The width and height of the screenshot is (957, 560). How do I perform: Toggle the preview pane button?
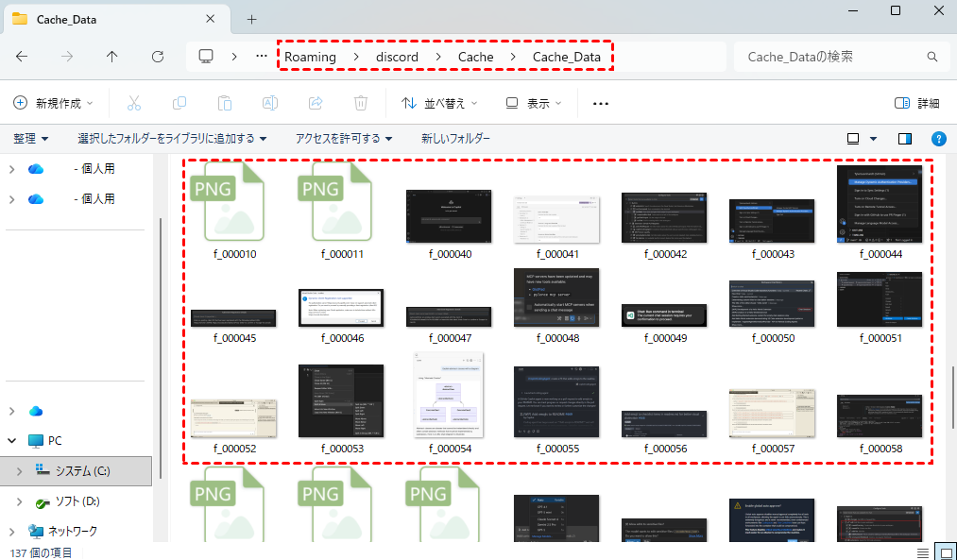point(905,139)
